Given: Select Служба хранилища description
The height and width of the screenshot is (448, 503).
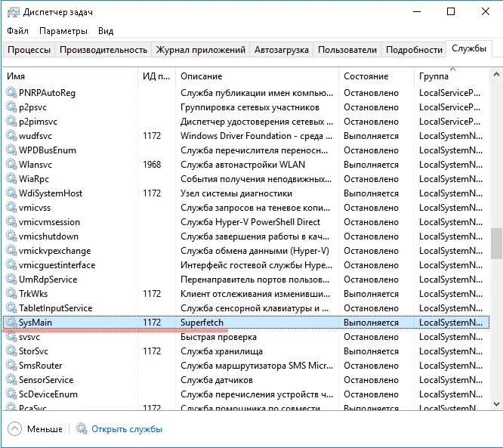Looking at the screenshot, I should point(221,351).
